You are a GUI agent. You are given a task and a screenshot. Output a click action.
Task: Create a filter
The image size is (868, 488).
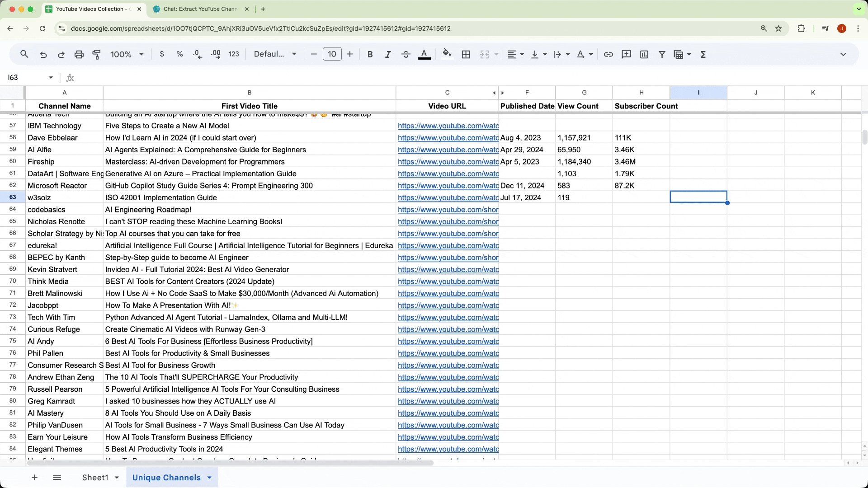click(x=662, y=54)
